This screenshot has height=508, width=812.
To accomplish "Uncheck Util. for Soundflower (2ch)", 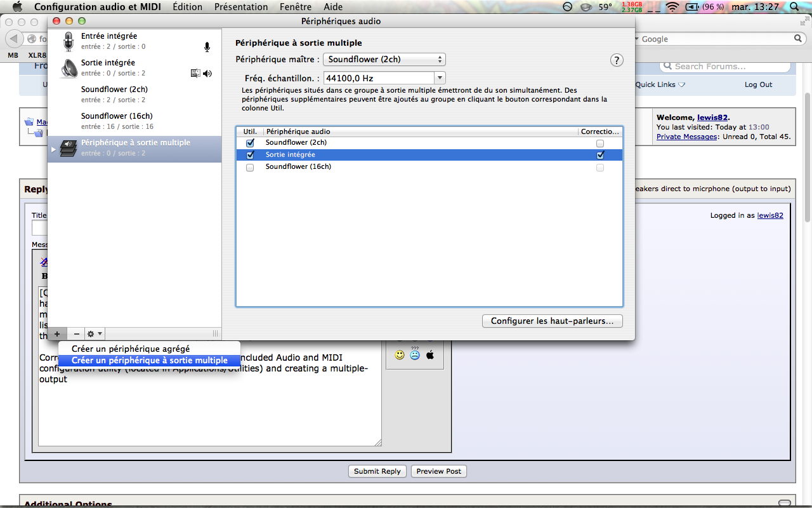I will click(250, 143).
